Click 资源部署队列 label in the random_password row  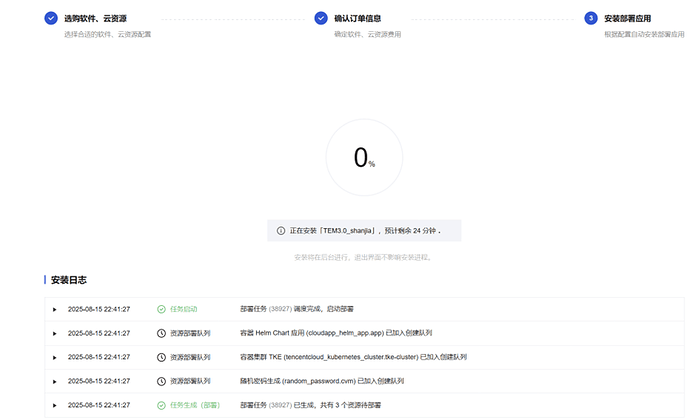[x=190, y=381]
